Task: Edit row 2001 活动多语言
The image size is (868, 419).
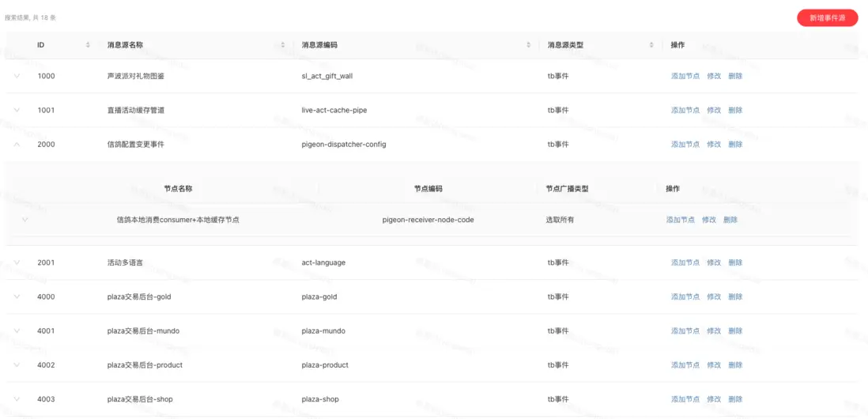Action: 714,262
